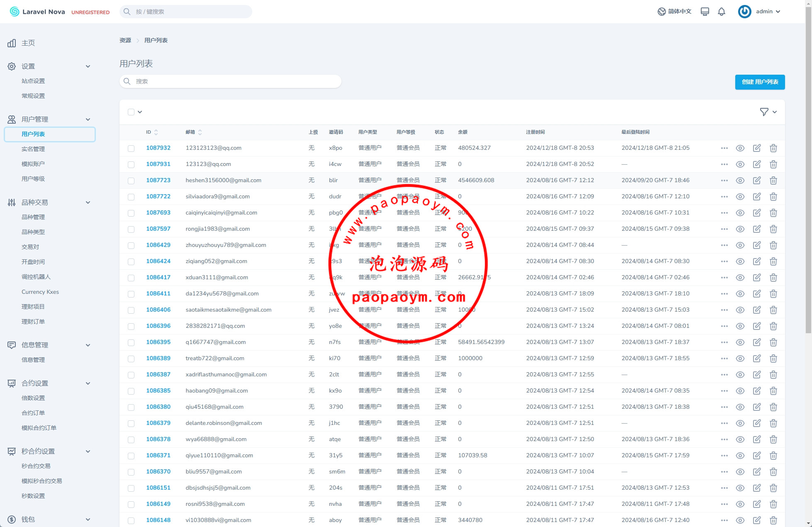Image resolution: width=812 pixels, height=527 pixels.
Task: Edit user 1087723 with pencil icon
Action: [x=757, y=181]
